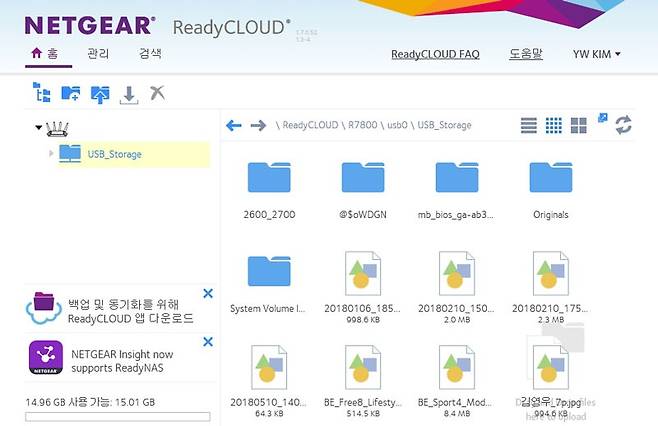
Task: Click the download arrow icon
Action: point(129,95)
